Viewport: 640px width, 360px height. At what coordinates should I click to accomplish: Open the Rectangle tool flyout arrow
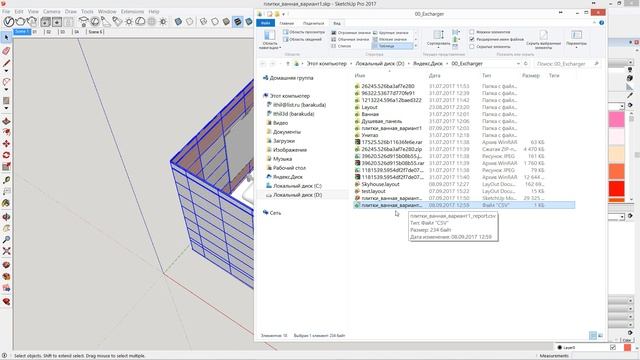pos(6,108)
